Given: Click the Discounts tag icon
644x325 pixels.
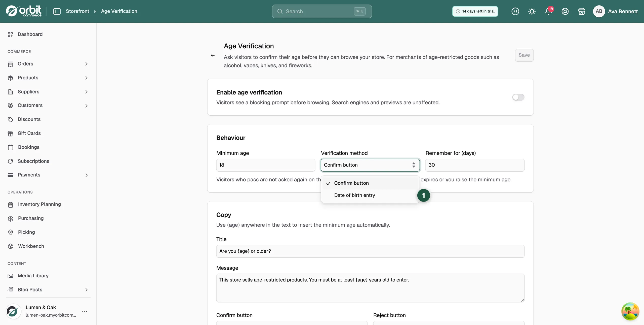Looking at the screenshot, I should pyautogui.click(x=10, y=119).
